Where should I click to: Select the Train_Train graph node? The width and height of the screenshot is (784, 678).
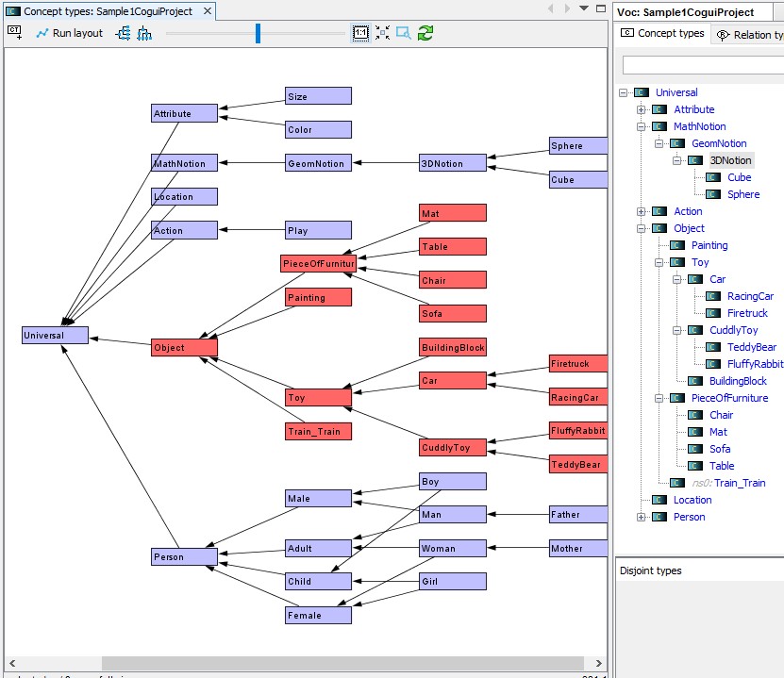[318, 431]
